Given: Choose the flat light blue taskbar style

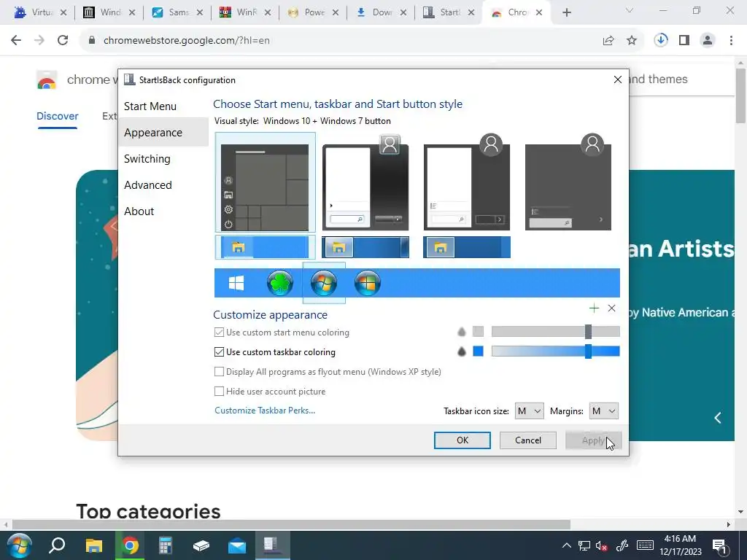Looking at the screenshot, I should coord(265,247).
